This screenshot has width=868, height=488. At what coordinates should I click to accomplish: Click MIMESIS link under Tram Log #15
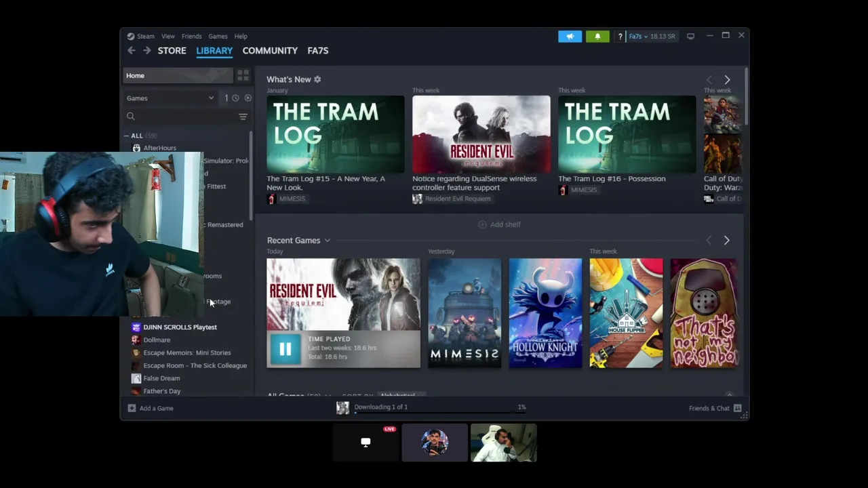(292, 199)
